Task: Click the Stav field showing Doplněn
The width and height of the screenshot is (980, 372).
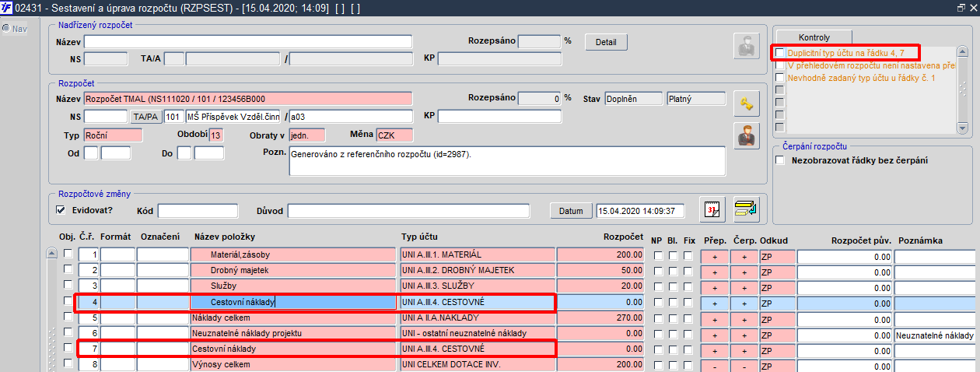Action: tap(633, 99)
